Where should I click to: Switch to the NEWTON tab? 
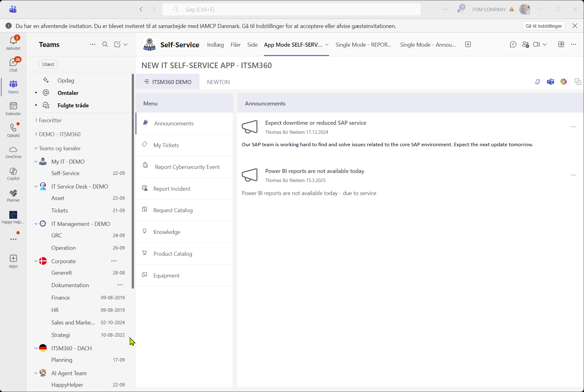(x=218, y=82)
